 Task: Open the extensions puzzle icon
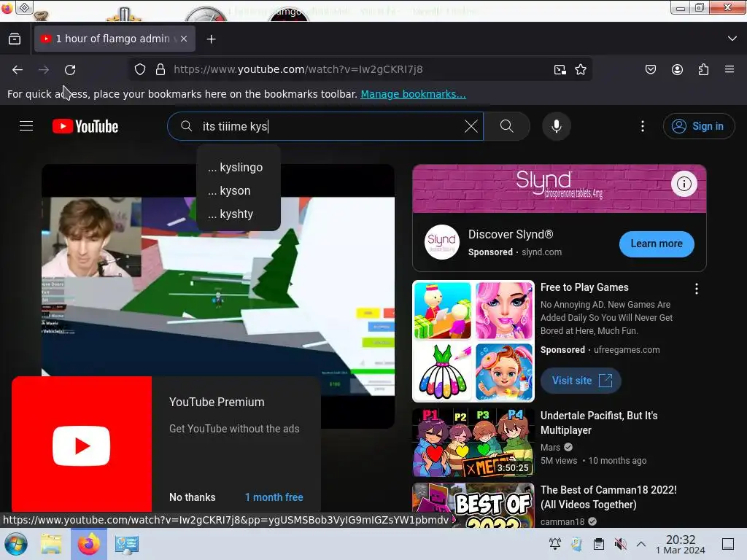pos(703,69)
